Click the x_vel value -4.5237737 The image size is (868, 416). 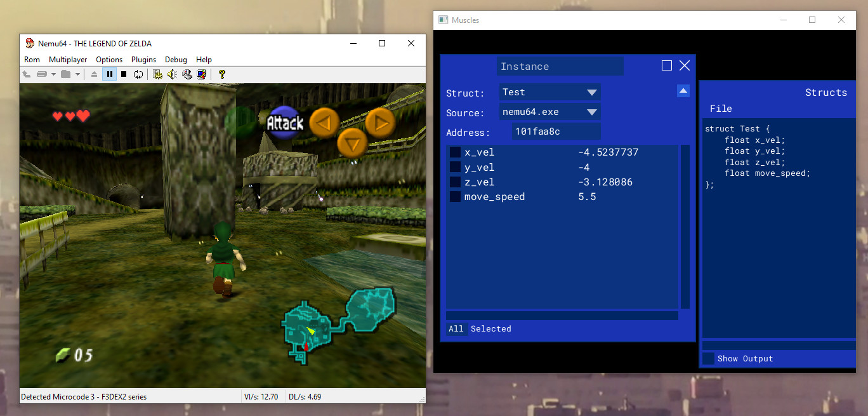pos(608,152)
